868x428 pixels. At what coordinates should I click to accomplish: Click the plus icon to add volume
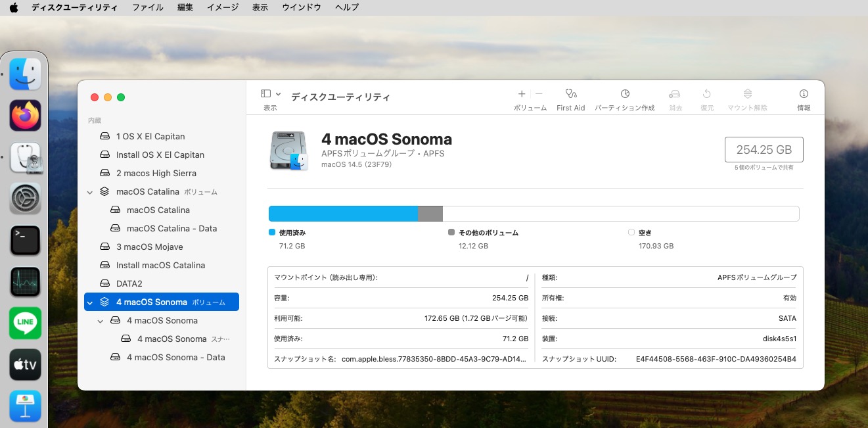tap(522, 94)
